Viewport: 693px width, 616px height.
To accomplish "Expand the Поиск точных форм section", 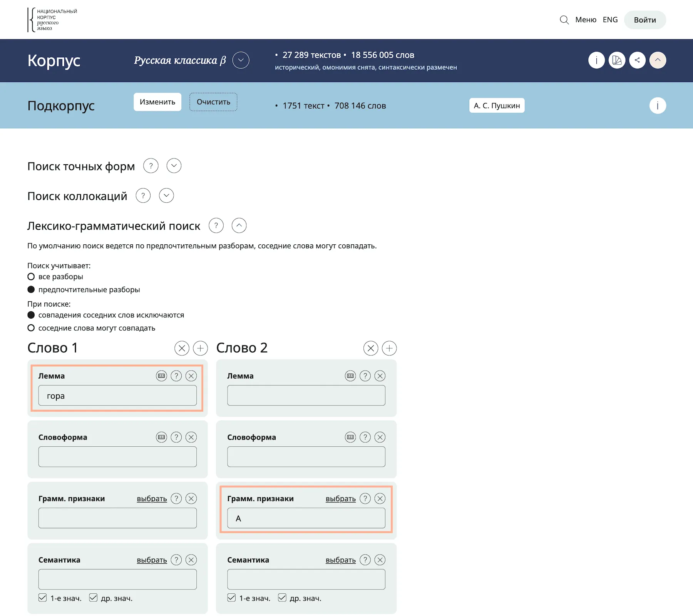I will [x=174, y=166].
